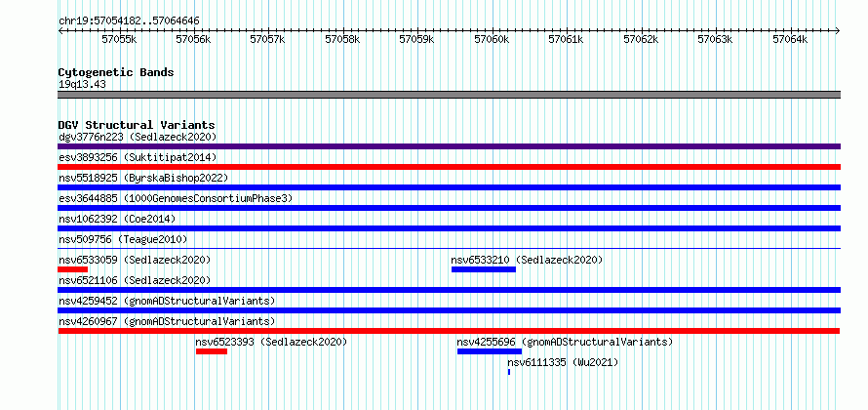Click the 57058k ruler tick label

pyautogui.click(x=342, y=39)
